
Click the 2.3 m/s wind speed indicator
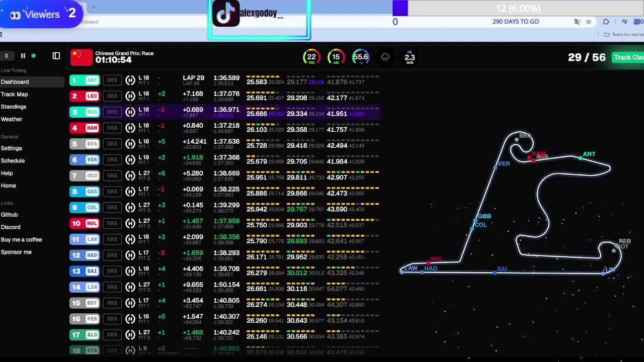click(x=410, y=57)
